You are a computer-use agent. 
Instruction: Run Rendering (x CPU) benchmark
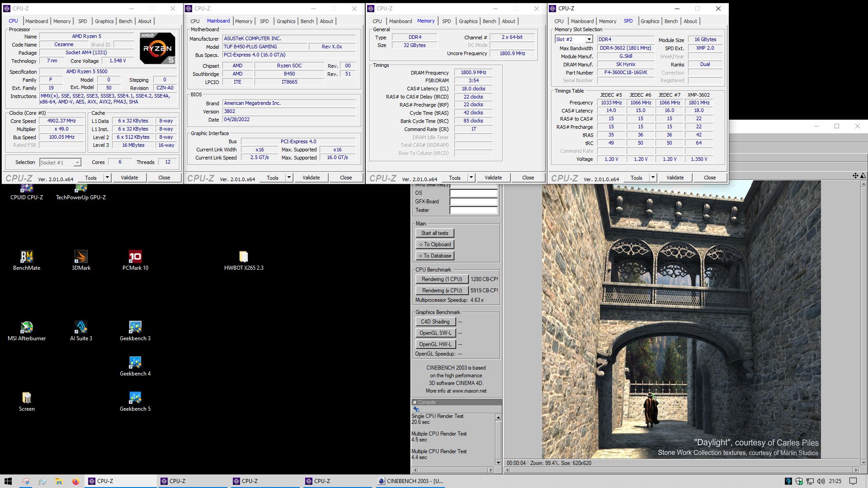442,291
